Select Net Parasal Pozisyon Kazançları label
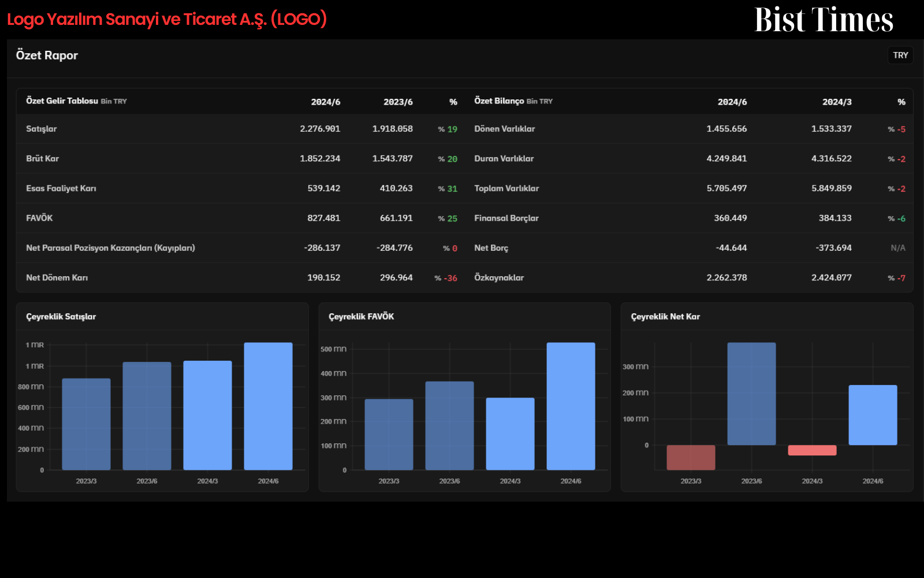Viewport: 924px width, 578px height. click(x=110, y=248)
